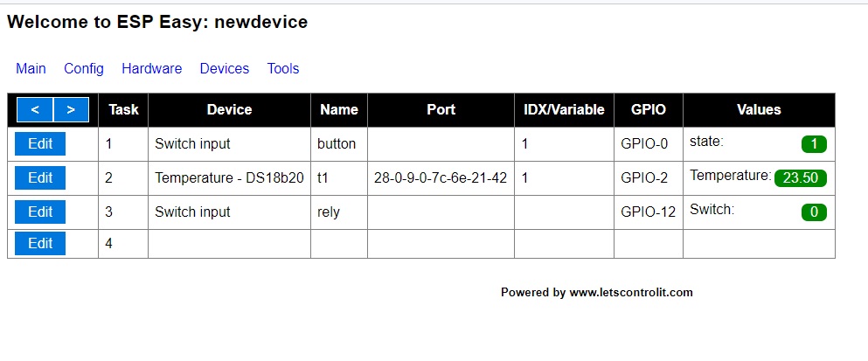
Task: Switch to the Devices page
Action: (225, 68)
